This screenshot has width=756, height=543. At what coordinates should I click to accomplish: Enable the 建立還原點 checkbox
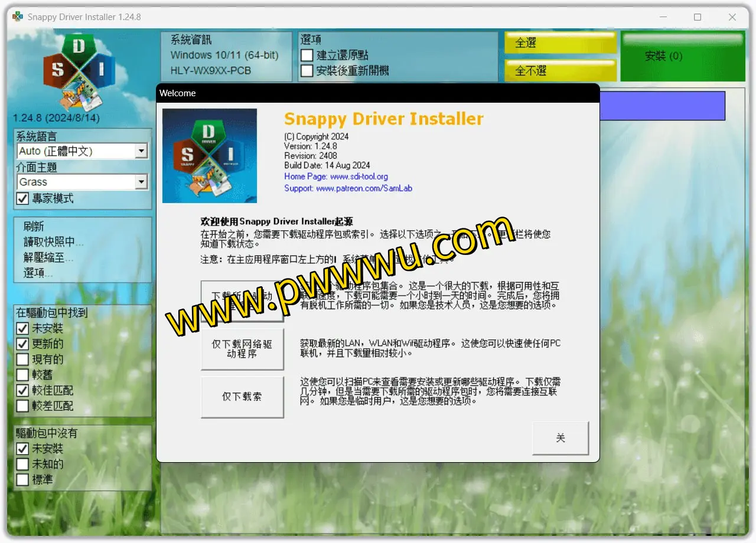click(307, 55)
